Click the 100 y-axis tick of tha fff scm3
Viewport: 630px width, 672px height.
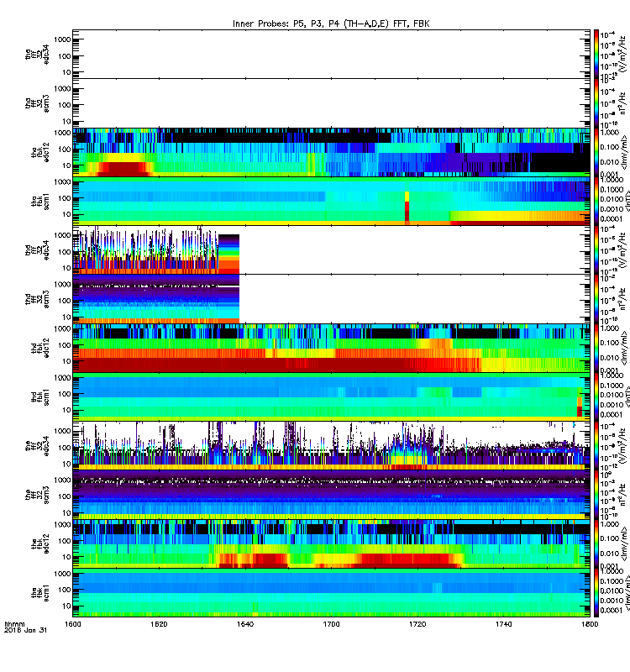[x=65, y=105]
